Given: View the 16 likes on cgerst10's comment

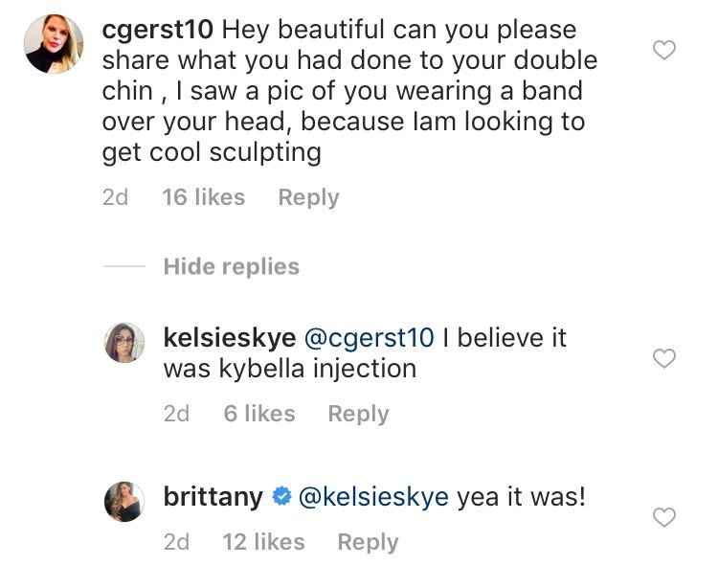Looking at the screenshot, I should coord(204,197).
